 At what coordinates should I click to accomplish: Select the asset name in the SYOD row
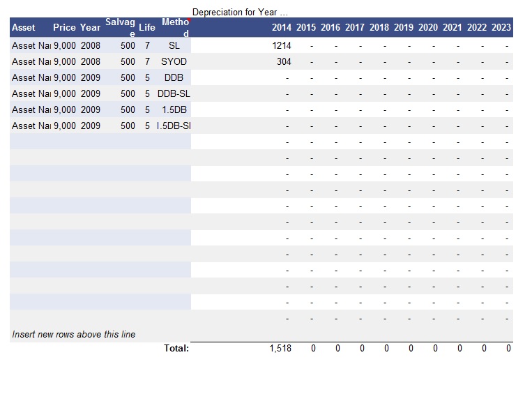click(x=31, y=62)
